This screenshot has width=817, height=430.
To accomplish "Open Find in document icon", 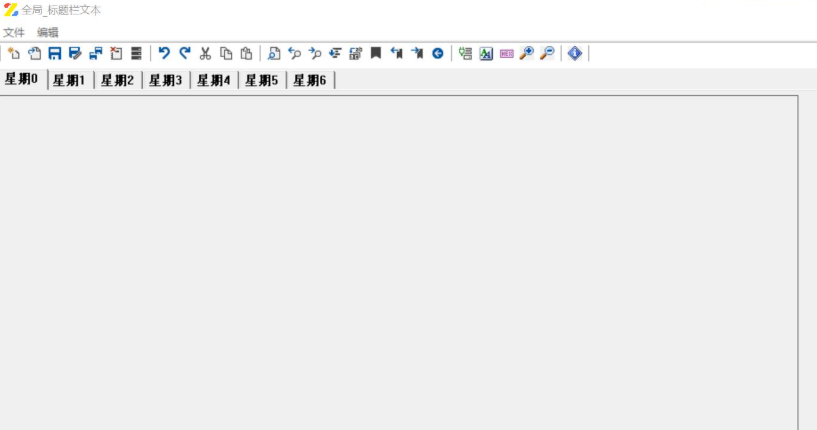I will coord(274,53).
